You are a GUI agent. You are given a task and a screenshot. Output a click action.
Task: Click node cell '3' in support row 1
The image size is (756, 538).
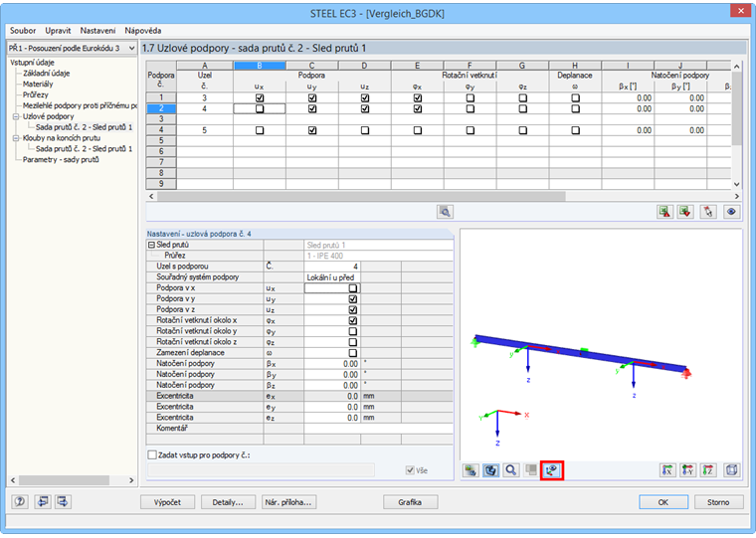tap(205, 97)
